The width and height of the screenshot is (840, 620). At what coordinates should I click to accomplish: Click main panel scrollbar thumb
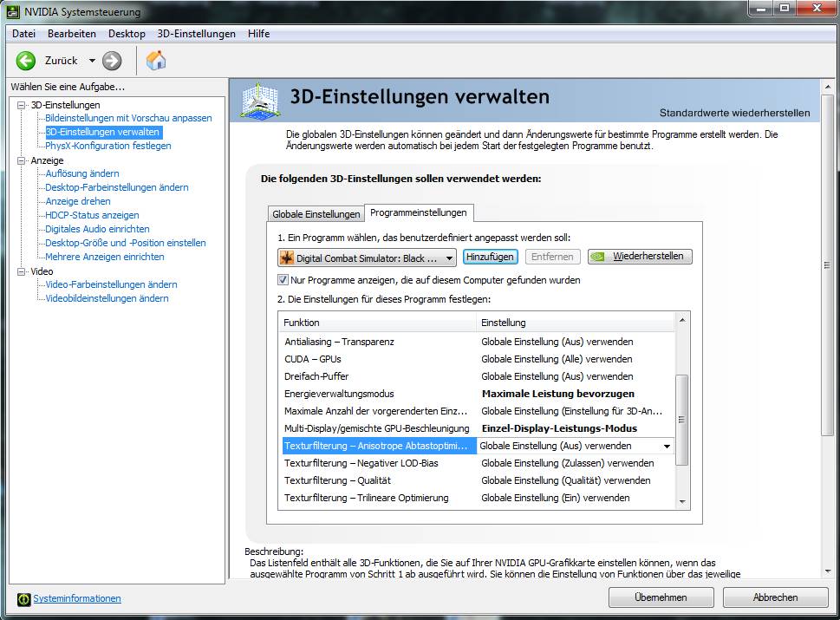pyautogui.click(x=827, y=265)
